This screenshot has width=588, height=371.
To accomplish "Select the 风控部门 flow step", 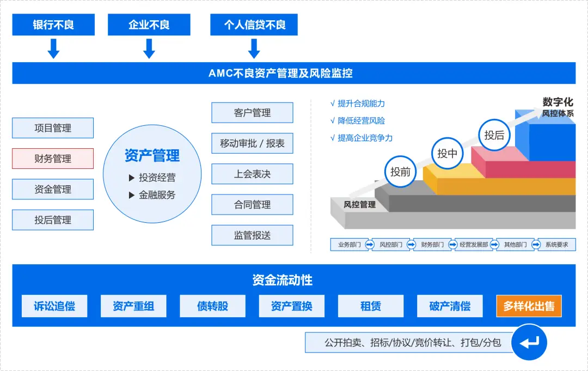I will 391,245.
